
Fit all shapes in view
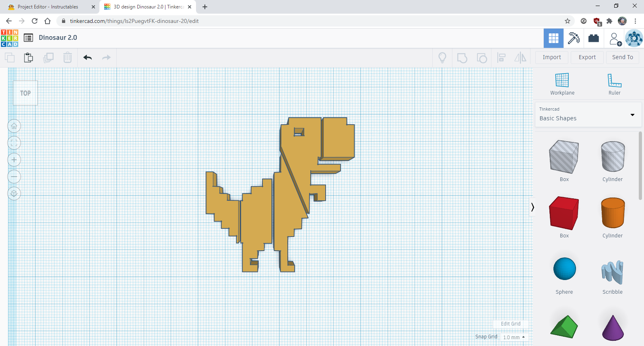click(x=14, y=143)
